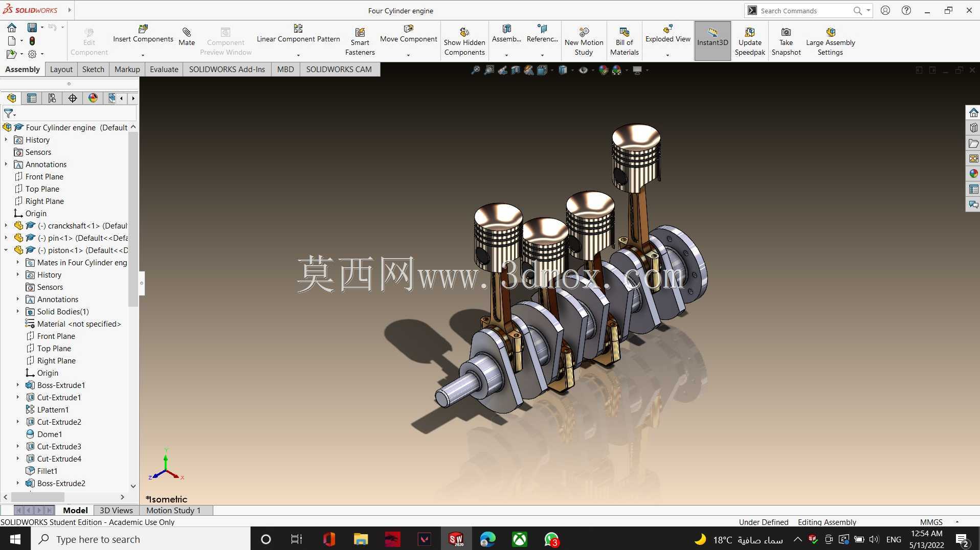Viewport: 980px width, 550px height.
Task: Open the Linear Component Pattern dropdown arrow
Action: tap(298, 55)
